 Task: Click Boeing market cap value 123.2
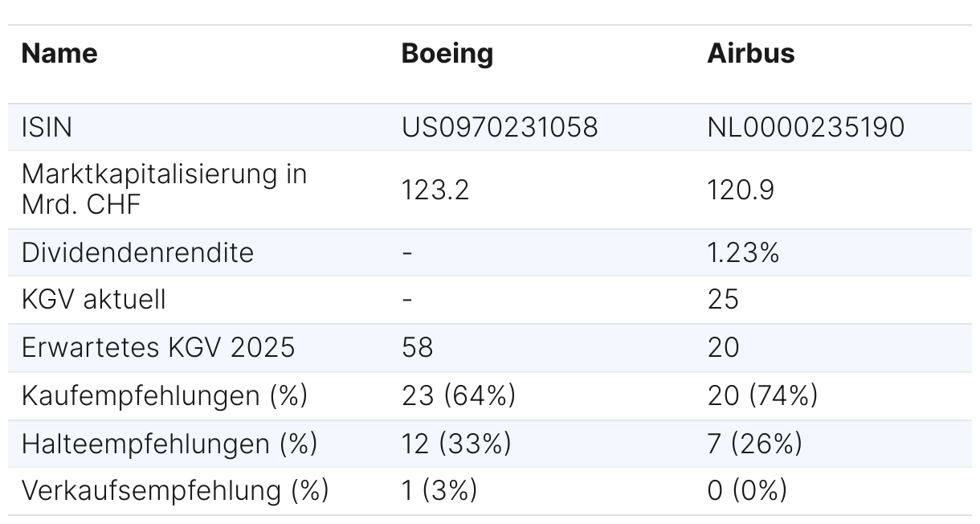435,190
